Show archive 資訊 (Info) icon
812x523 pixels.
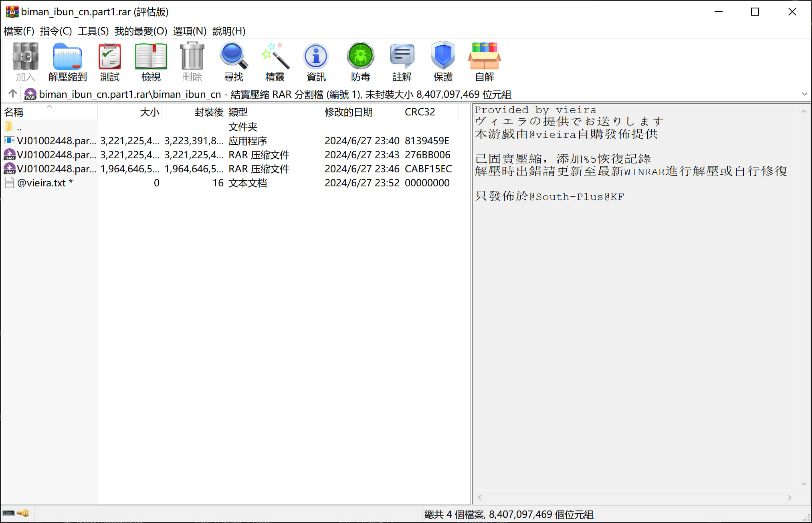point(316,61)
